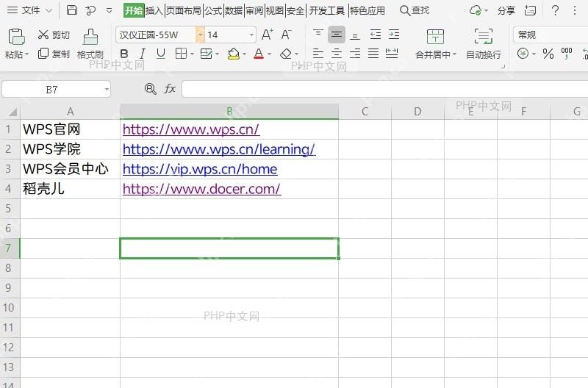Screen dimensions: 588x388
Task: Open the more options vertical dots menu
Action: 575,10
